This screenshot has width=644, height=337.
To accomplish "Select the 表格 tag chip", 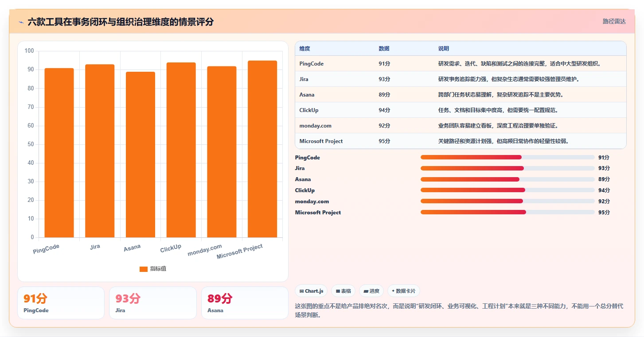I will coord(343,291).
